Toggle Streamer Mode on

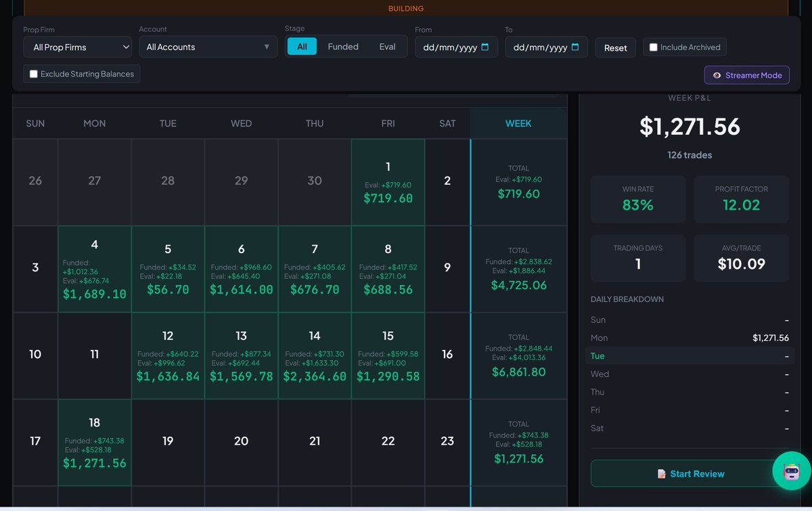(747, 75)
